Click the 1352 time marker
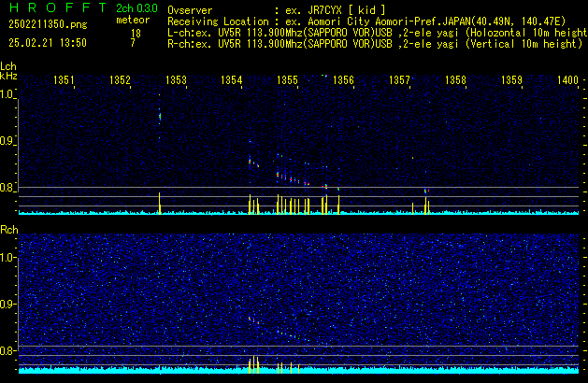The width and height of the screenshot is (588, 383). [x=120, y=80]
